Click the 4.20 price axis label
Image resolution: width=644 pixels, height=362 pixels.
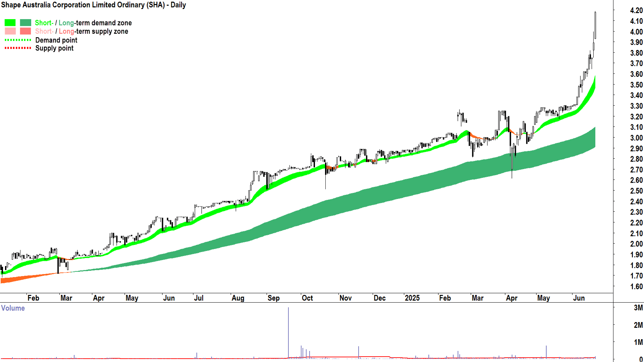636,10
